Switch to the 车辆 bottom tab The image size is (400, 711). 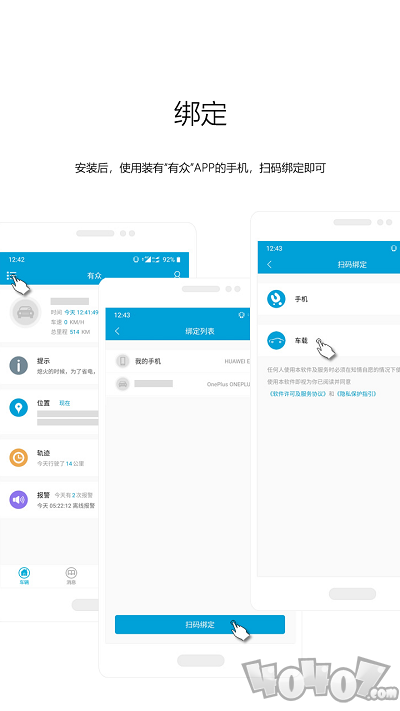pyautogui.click(x=24, y=575)
